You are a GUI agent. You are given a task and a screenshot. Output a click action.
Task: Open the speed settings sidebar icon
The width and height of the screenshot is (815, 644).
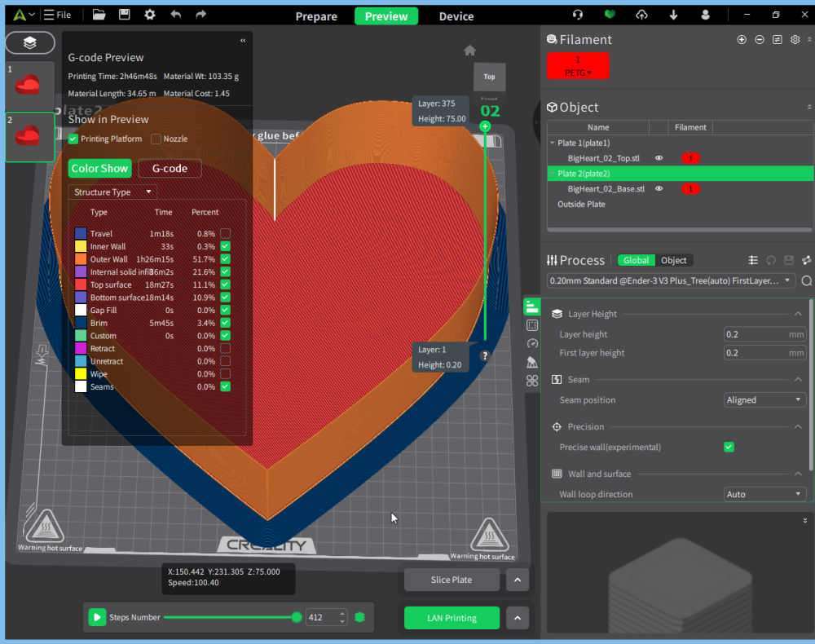click(531, 343)
